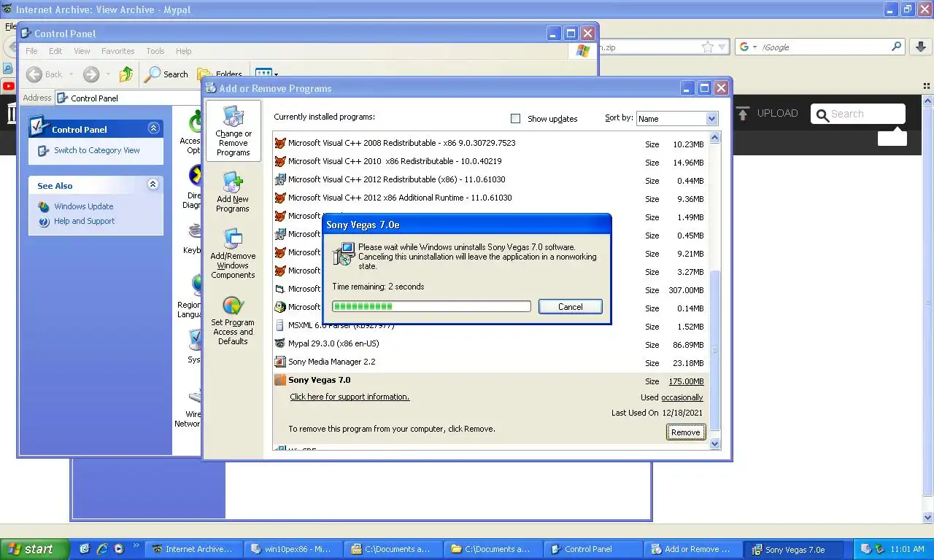Screen dimensions: 934x560
Task: Click the programs list scroll down arrow
Action: [x=714, y=443]
